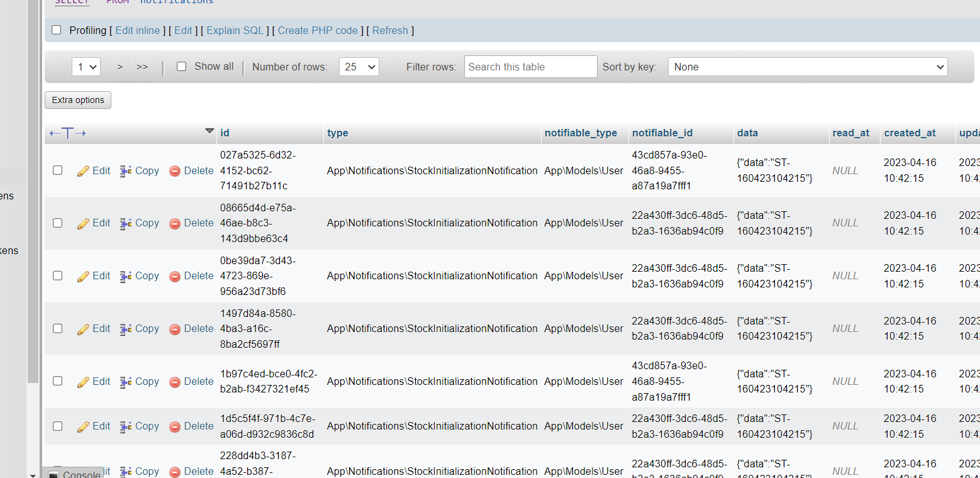The width and height of the screenshot is (980, 478).
Task: Expand the options triangle beside the id column
Action: pos(209,131)
